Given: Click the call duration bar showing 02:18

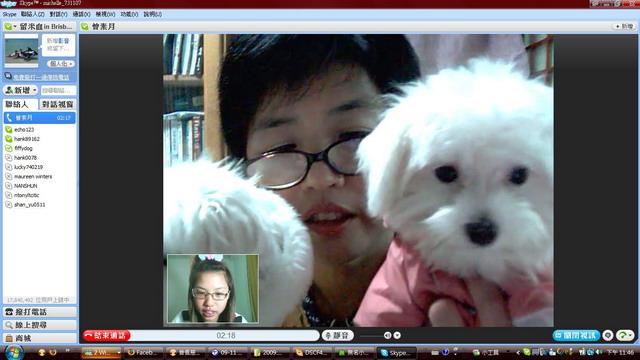Looking at the screenshot, I should (x=225, y=336).
